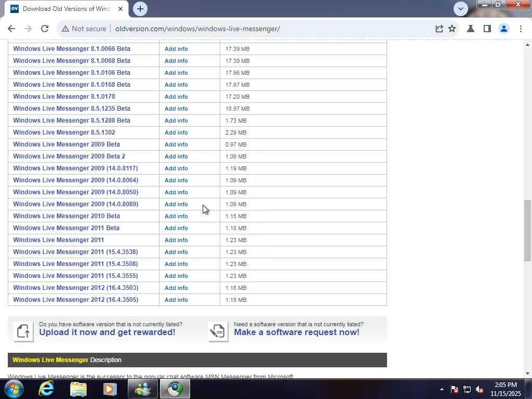This screenshot has height=399, width=532.
Task: Click the upload document icon
Action: pos(23,331)
